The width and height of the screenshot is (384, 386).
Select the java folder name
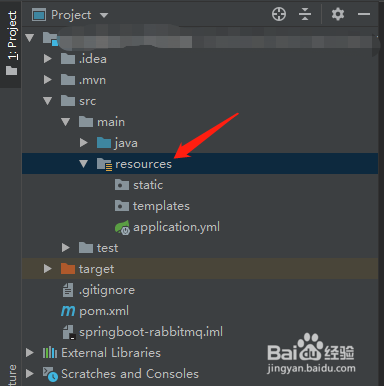(x=126, y=143)
